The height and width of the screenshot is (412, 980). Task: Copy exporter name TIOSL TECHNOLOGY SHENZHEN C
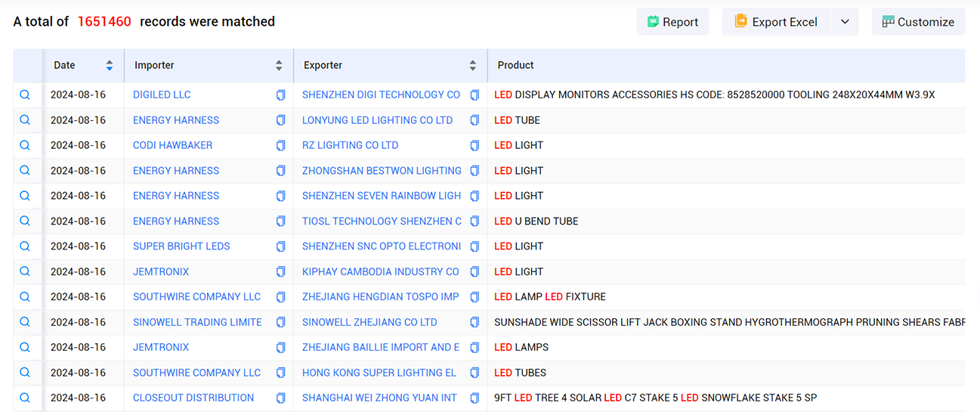(475, 221)
